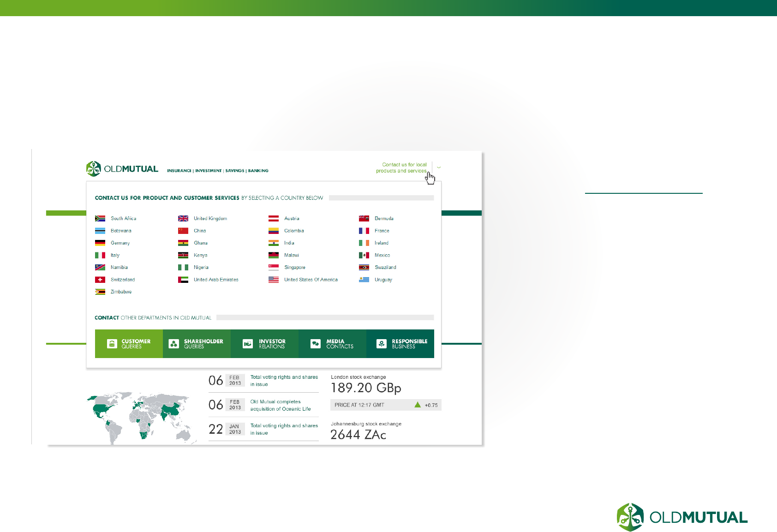
Task: Click the Austria flag icon
Action: pos(274,218)
